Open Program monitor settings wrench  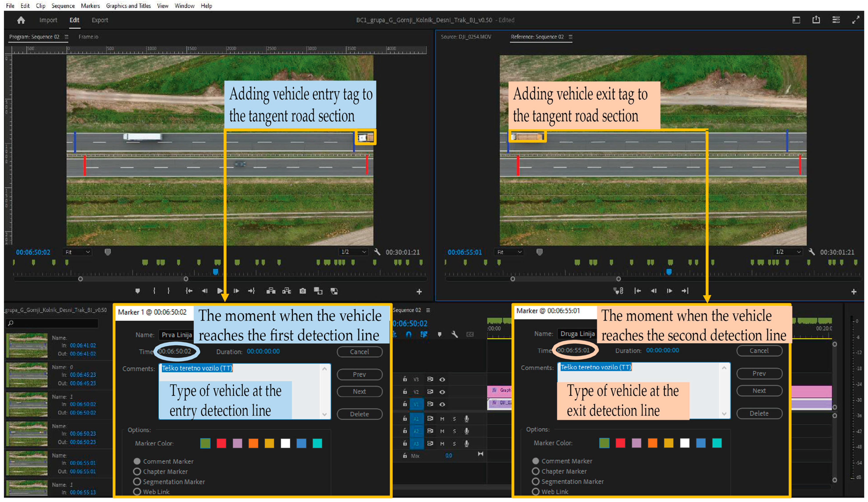tap(377, 252)
